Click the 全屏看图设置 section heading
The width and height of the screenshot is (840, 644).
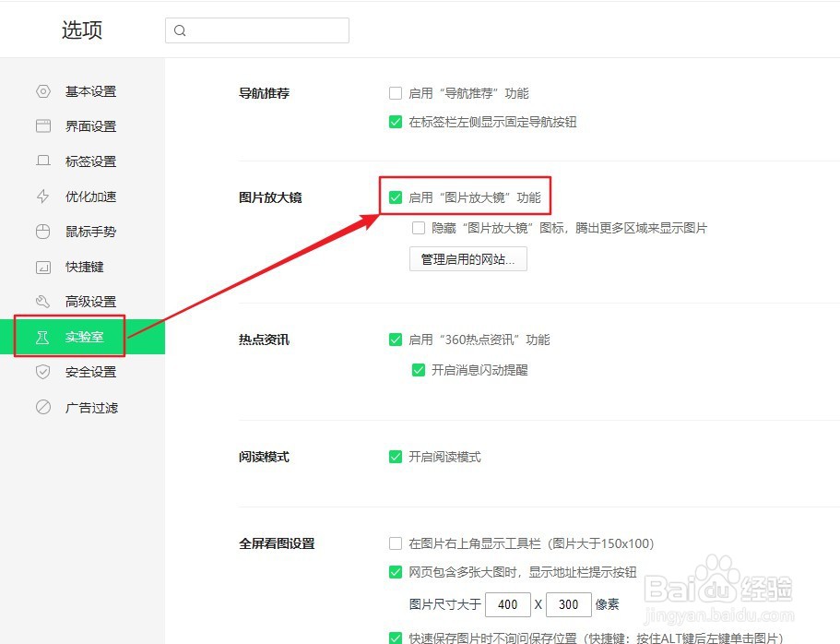click(x=277, y=543)
